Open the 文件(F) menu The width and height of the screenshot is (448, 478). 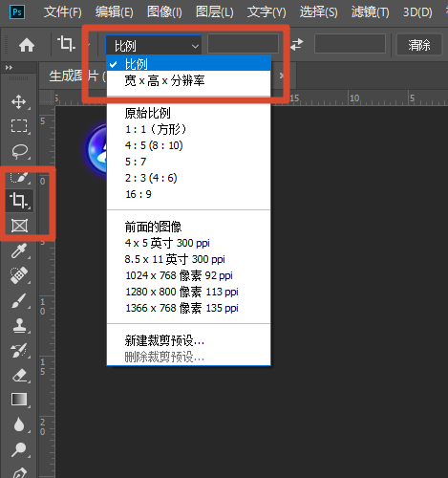62,12
